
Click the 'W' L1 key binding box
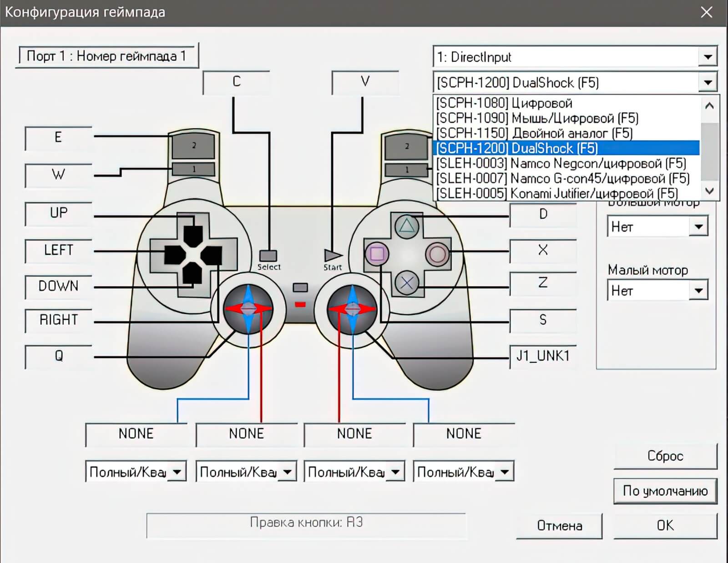58,176
